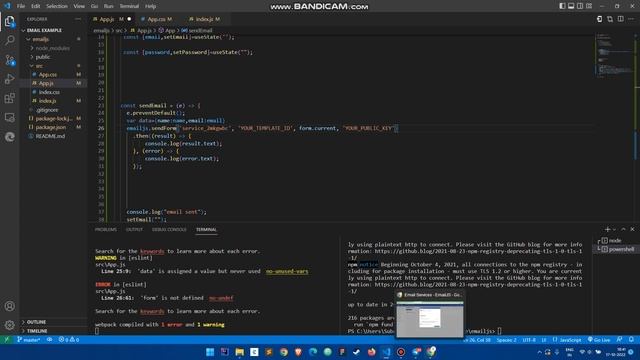Open the Explorer More Actions ellipsis
Image resolution: width=640 pixels, height=360 pixels.
tap(78, 19)
